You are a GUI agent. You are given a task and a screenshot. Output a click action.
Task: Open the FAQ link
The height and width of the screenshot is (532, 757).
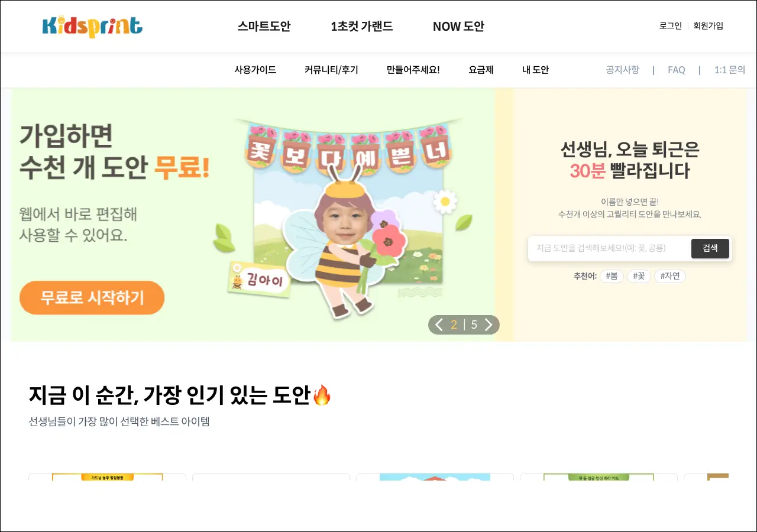pyautogui.click(x=677, y=70)
